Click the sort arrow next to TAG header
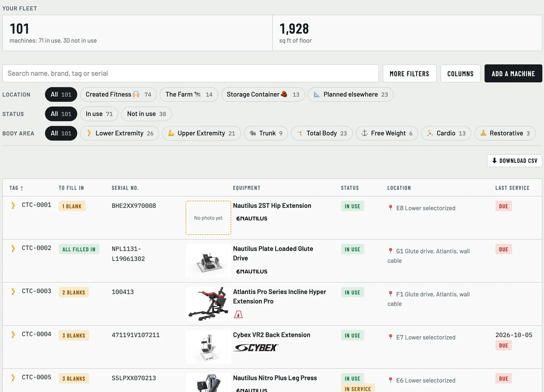 22,188
